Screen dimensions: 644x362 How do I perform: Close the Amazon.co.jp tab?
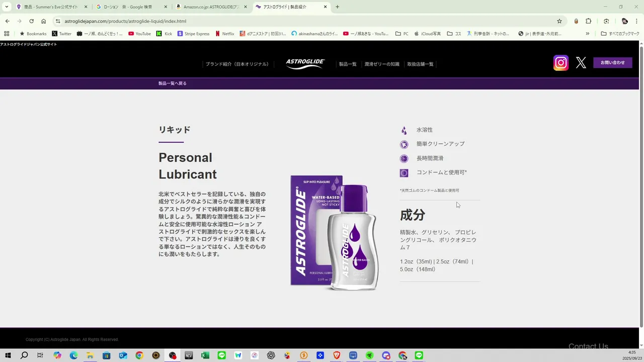click(246, 7)
